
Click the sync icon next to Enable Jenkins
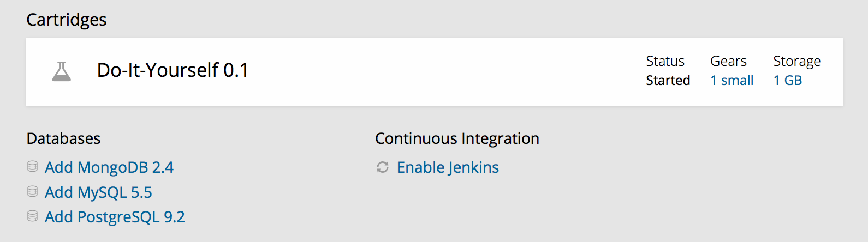(x=383, y=167)
